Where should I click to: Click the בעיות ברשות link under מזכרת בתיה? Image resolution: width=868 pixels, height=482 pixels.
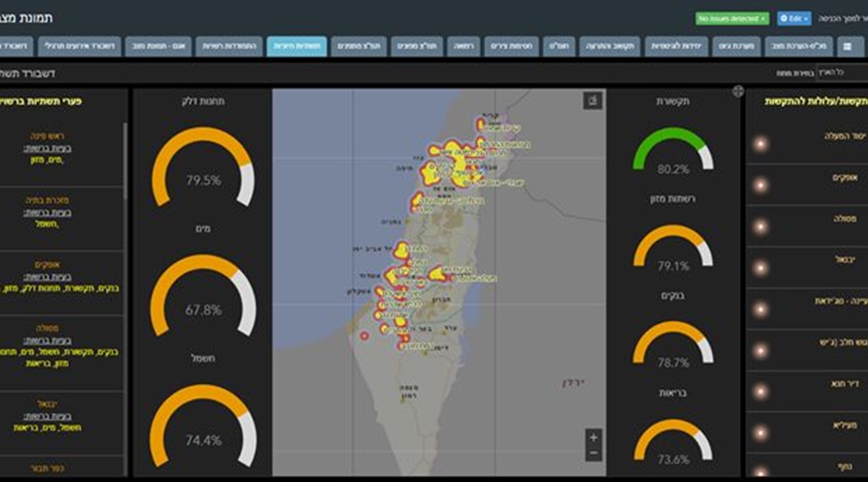pos(47,213)
